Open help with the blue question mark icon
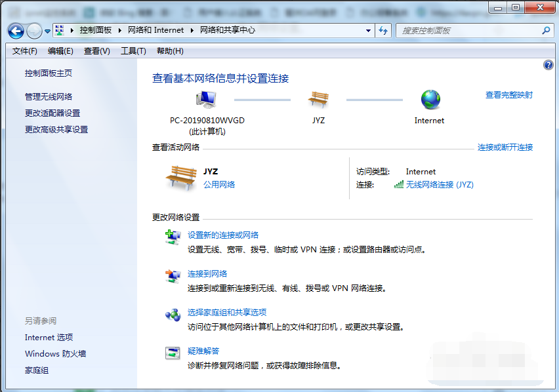Screen dimensions: 559x392 [x=549, y=65]
